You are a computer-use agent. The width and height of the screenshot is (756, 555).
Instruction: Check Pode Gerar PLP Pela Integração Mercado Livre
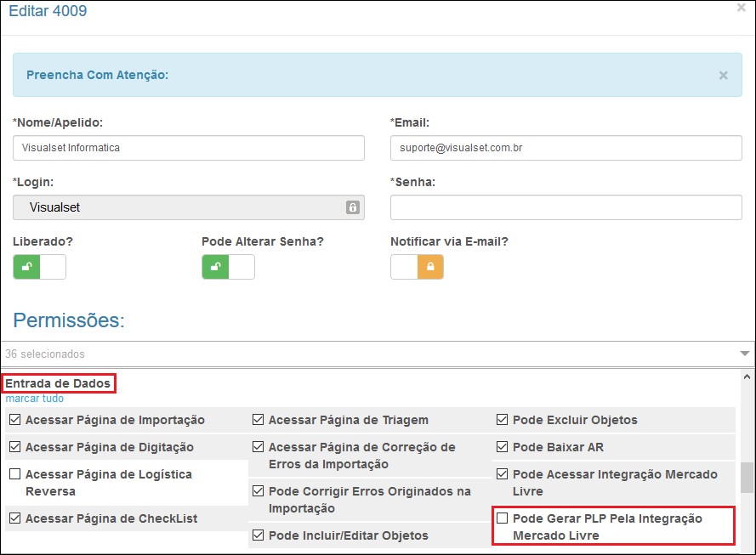tap(503, 518)
